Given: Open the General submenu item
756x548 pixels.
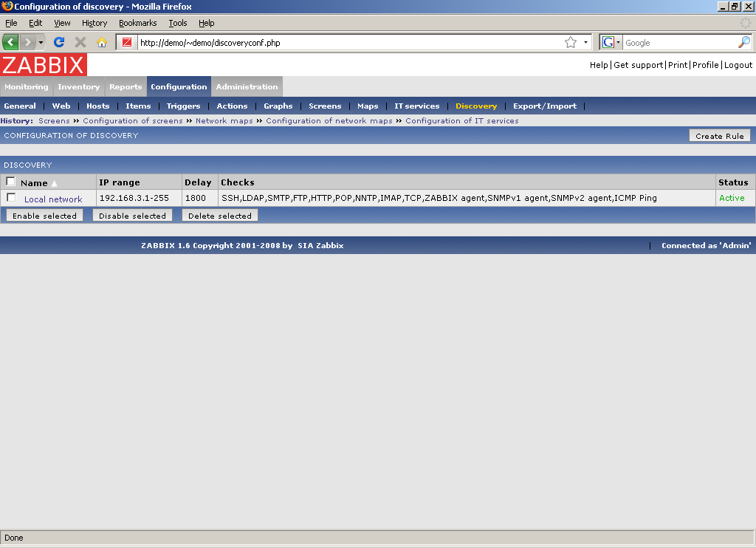Looking at the screenshot, I should click(x=20, y=106).
